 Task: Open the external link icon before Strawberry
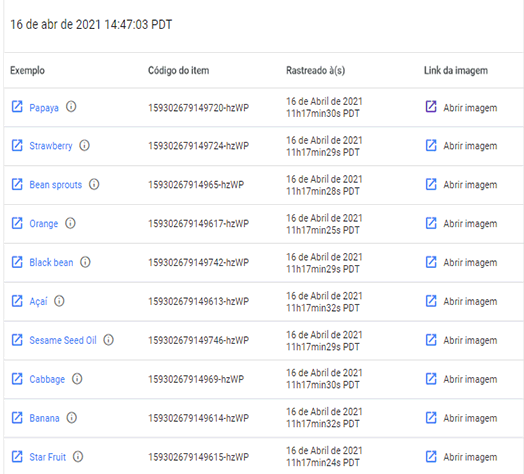coord(17,145)
